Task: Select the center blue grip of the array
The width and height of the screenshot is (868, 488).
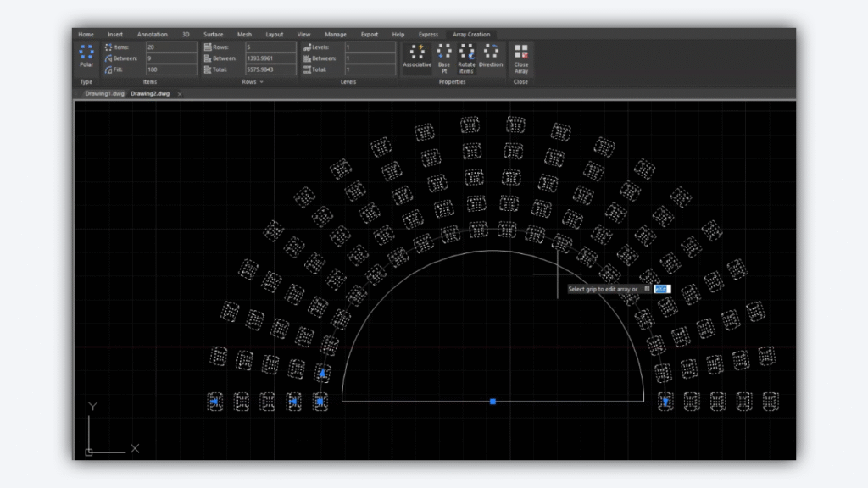Action: click(x=492, y=401)
